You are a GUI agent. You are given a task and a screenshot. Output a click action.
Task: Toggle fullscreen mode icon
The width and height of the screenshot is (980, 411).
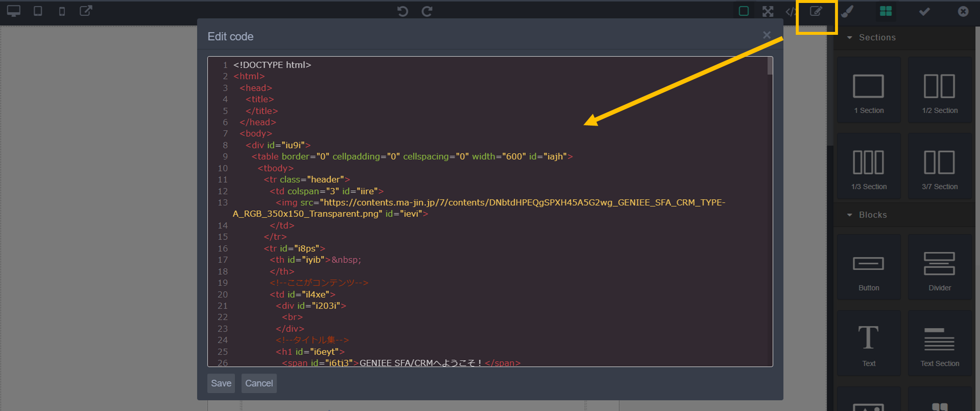(768, 11)
